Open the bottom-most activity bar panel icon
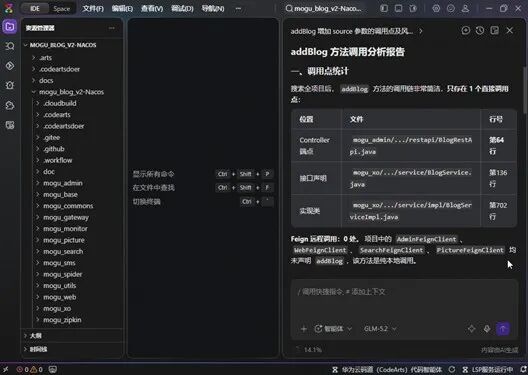The image size is (528, 375). tap(10, 125)
